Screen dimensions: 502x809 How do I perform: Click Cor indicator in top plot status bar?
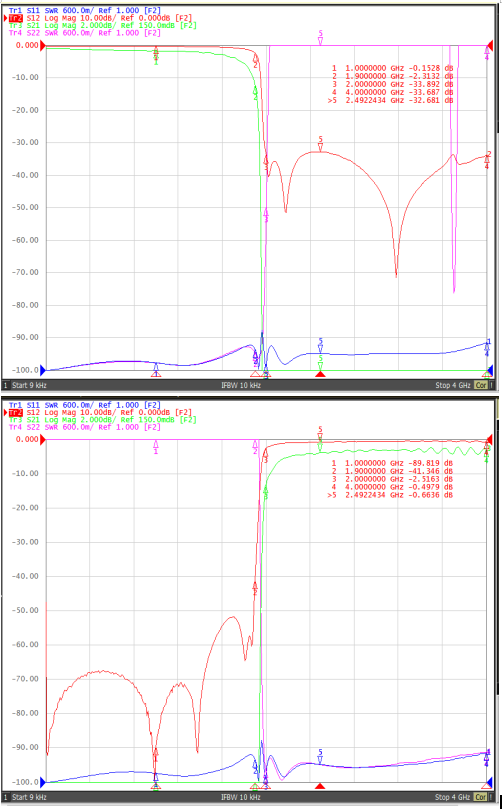click(480, 385)
